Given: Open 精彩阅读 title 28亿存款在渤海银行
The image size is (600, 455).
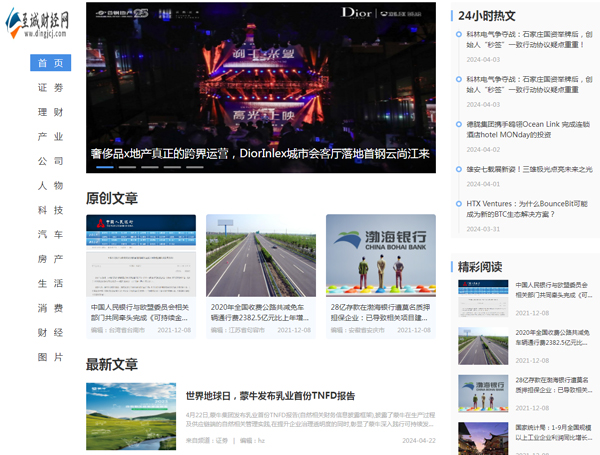Looking at the screenshot, I should coord(554,385).
